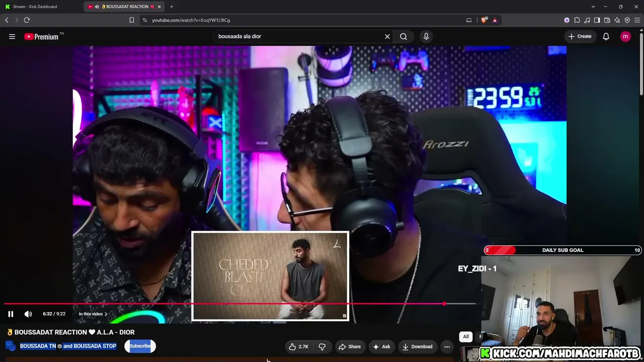Open the Create menu
The width and height of the screenshot is (644, 362).
pos(580,36)
